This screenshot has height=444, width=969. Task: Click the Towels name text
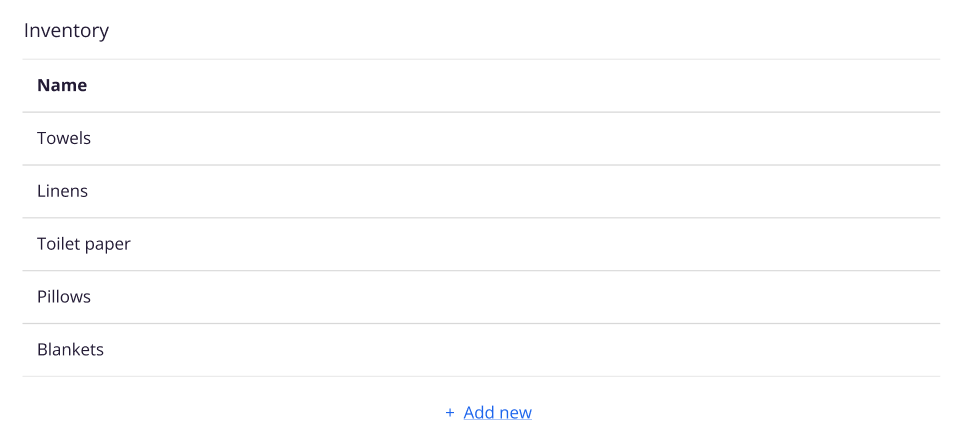pos(64,138)
